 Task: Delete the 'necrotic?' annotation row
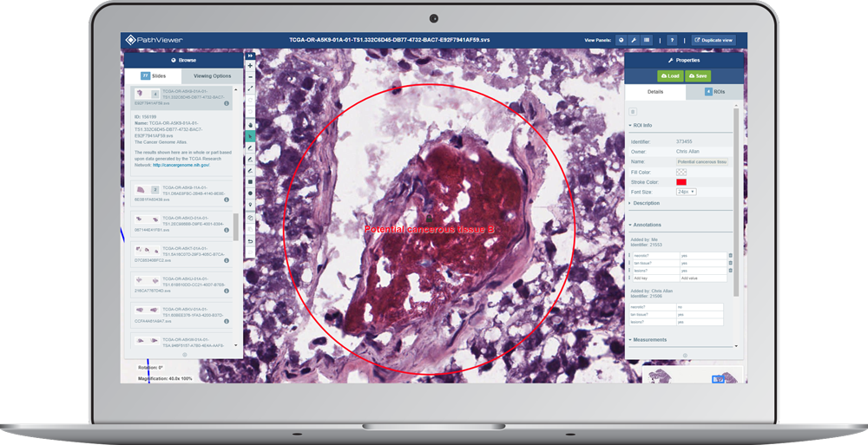(x=731, y=256)
